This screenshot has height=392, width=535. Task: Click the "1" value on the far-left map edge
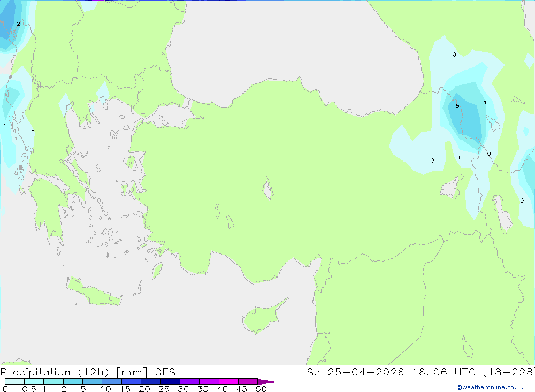tap(5, 126)
